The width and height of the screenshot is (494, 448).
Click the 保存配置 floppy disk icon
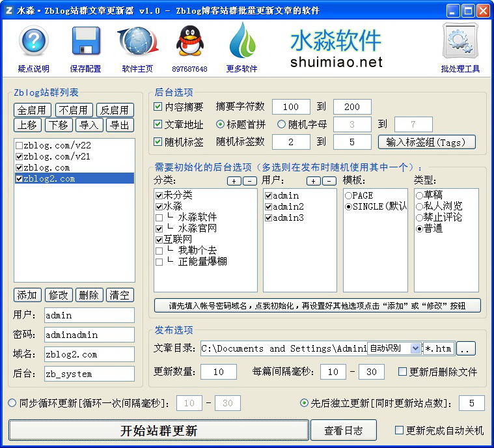pyautogui.click(x=86, y=41)
